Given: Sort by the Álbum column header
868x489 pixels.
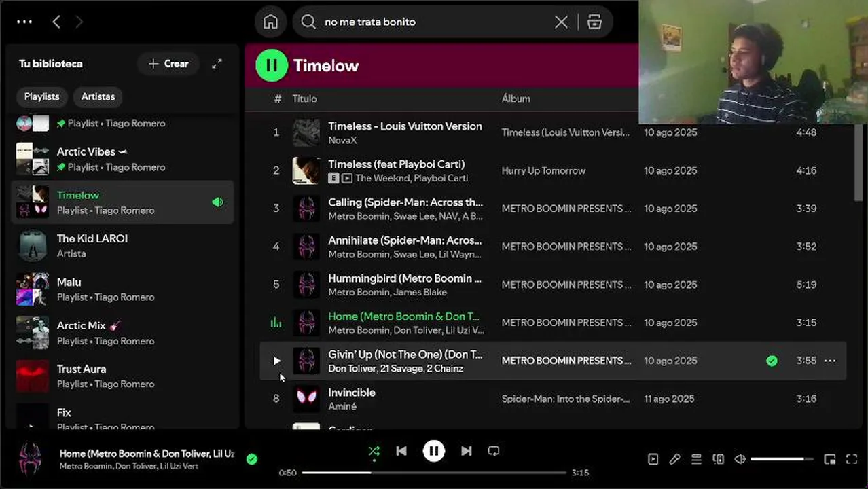Looking at the screenshot, I should (516, 98).
